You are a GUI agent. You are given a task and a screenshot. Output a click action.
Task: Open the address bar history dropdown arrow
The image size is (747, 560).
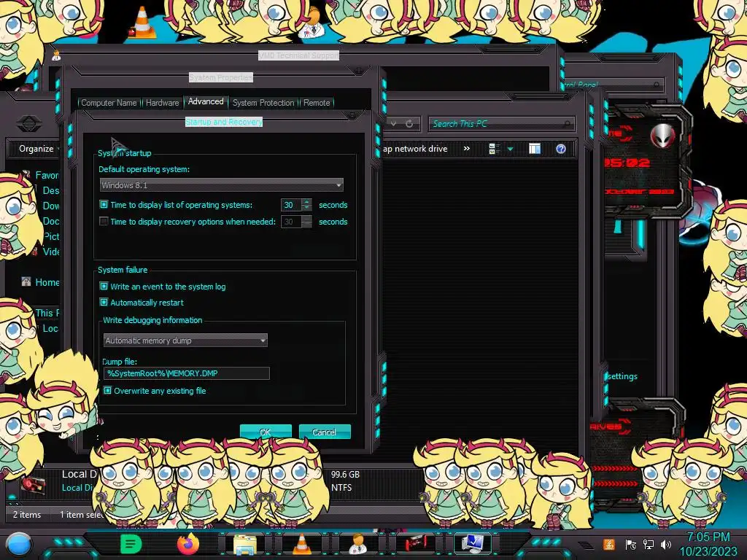393,124
